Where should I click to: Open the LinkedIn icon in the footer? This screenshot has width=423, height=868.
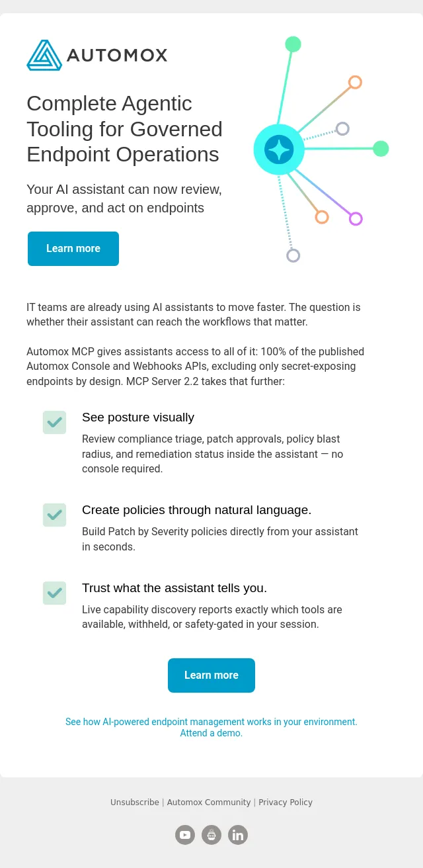coord(238,835)
